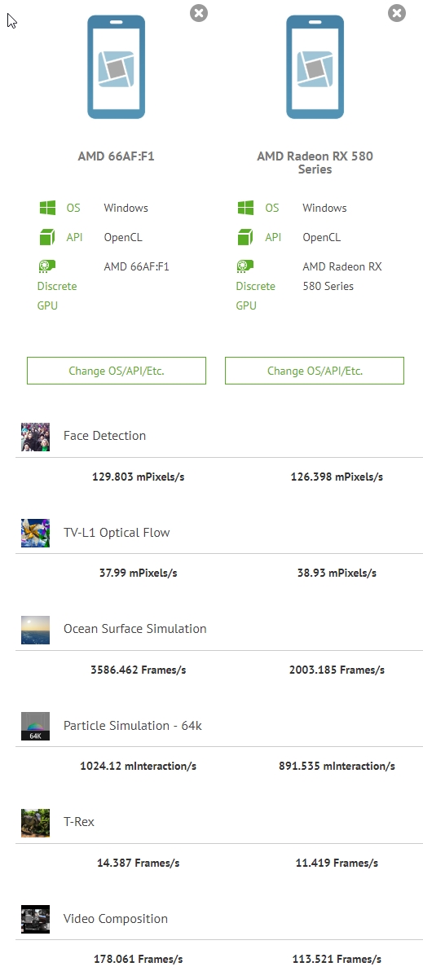Open the Ocean Surface Simulation label
This screenshot has width=423, height=980.
135,629
